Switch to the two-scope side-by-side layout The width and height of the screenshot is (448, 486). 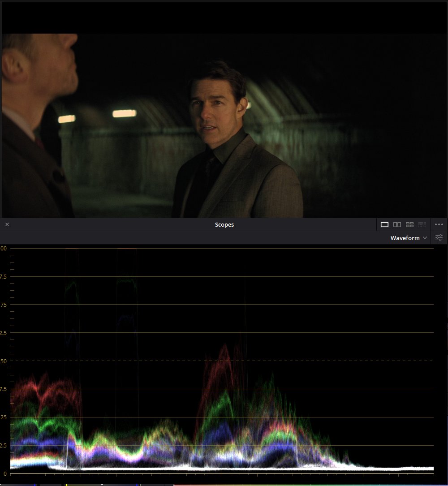click(397, 224)
